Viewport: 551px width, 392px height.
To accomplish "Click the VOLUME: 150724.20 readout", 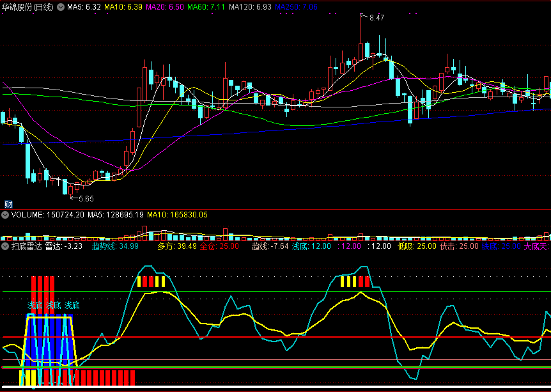I will coord(48,215).
